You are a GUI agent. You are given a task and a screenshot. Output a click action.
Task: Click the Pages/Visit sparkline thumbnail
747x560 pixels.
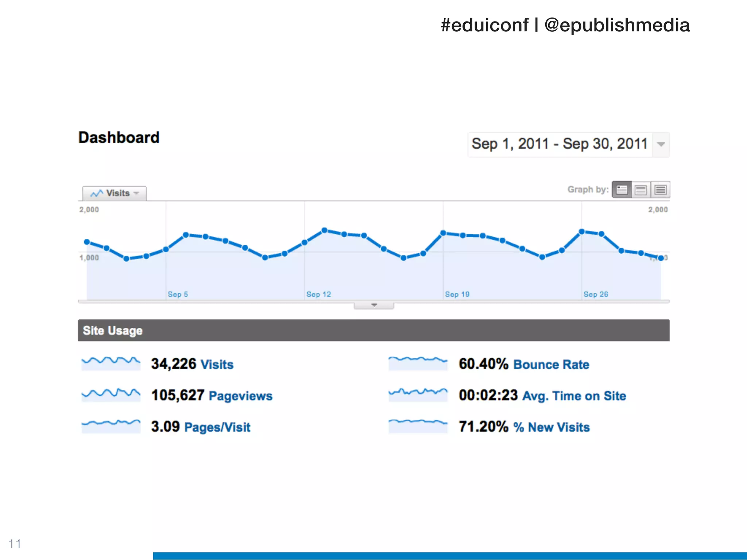tap(111, 426)
